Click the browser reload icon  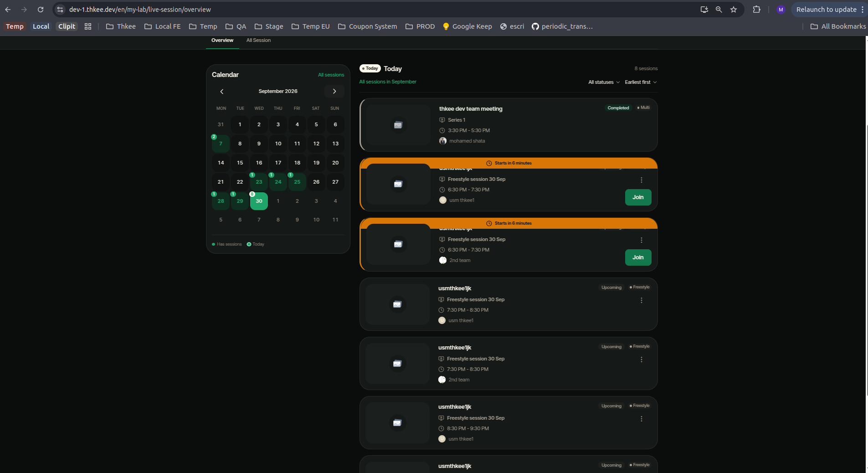pos(41,10)
